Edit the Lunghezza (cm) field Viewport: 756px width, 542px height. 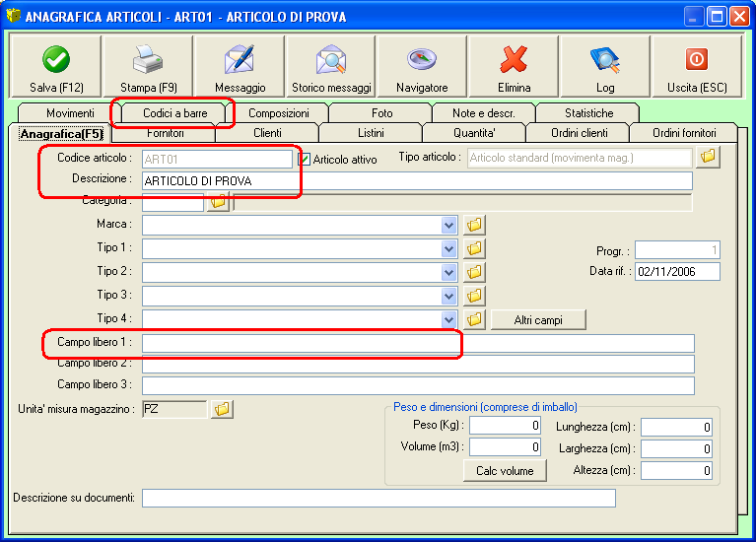pyautogui.click(x=676, y=427)
